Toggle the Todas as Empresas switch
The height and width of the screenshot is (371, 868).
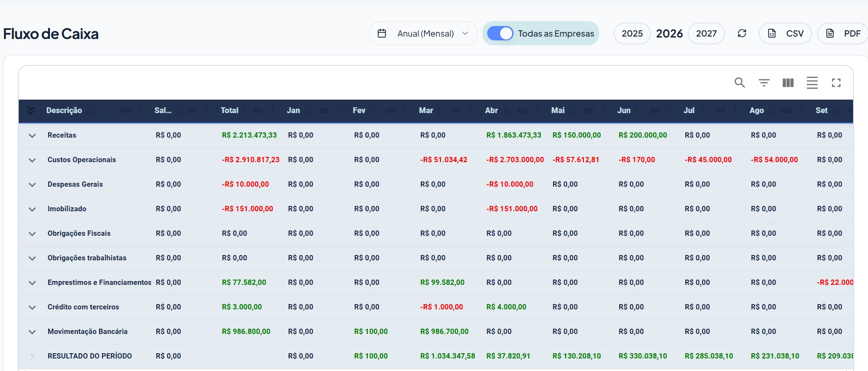point(500,33)
